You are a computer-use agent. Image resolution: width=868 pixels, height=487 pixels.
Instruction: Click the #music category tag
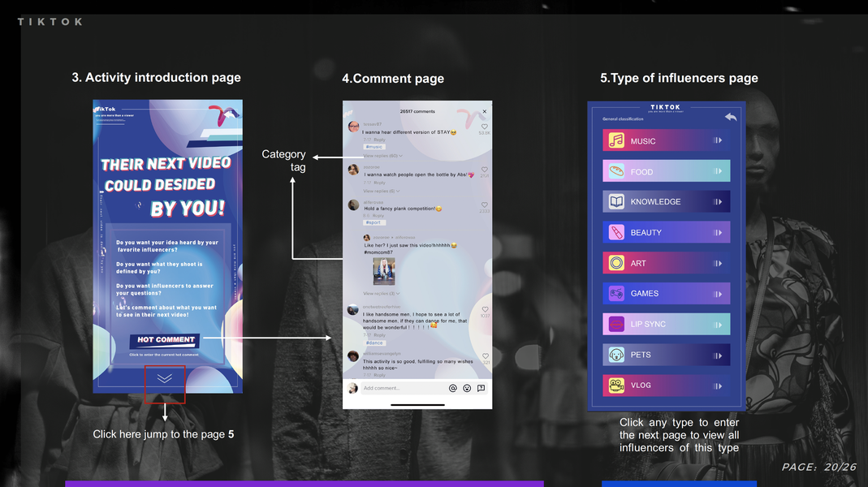point(374,147)
